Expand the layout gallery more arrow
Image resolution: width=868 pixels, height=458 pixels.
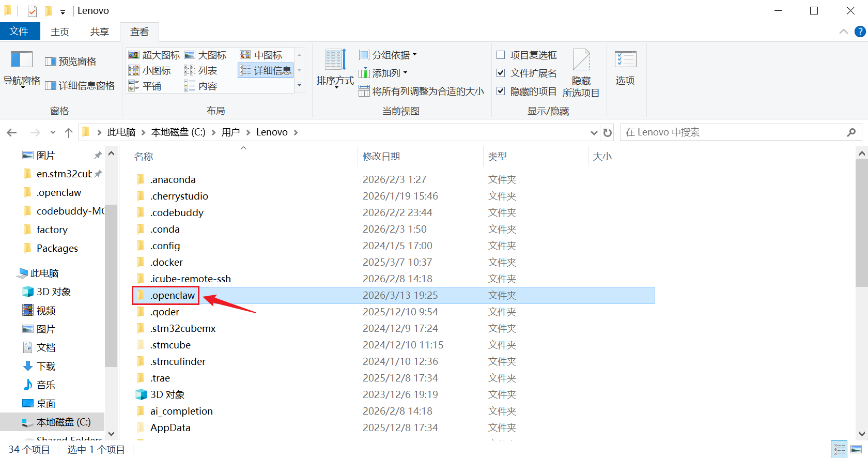[x=299, y=85]
